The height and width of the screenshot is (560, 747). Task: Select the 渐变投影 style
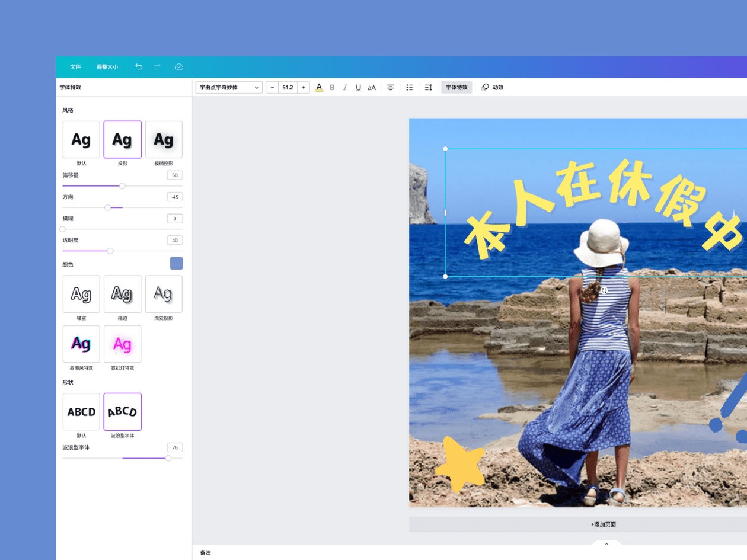click(x=164, y=294)
